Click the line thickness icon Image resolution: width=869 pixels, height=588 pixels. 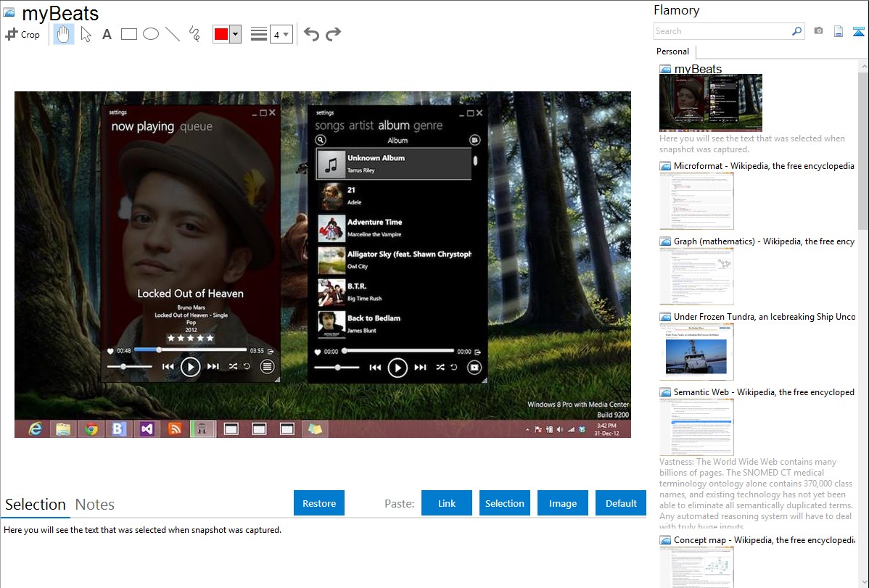coord(259,34)
